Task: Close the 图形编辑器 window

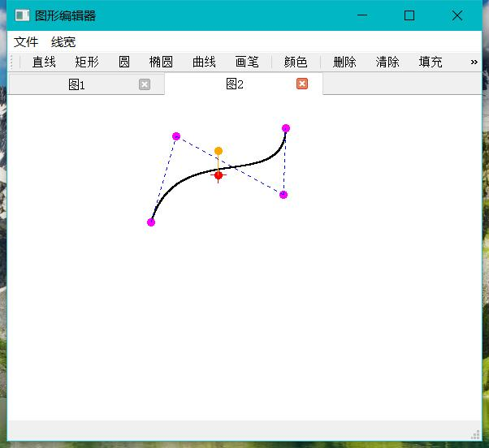Action: (x=457, y=15)
